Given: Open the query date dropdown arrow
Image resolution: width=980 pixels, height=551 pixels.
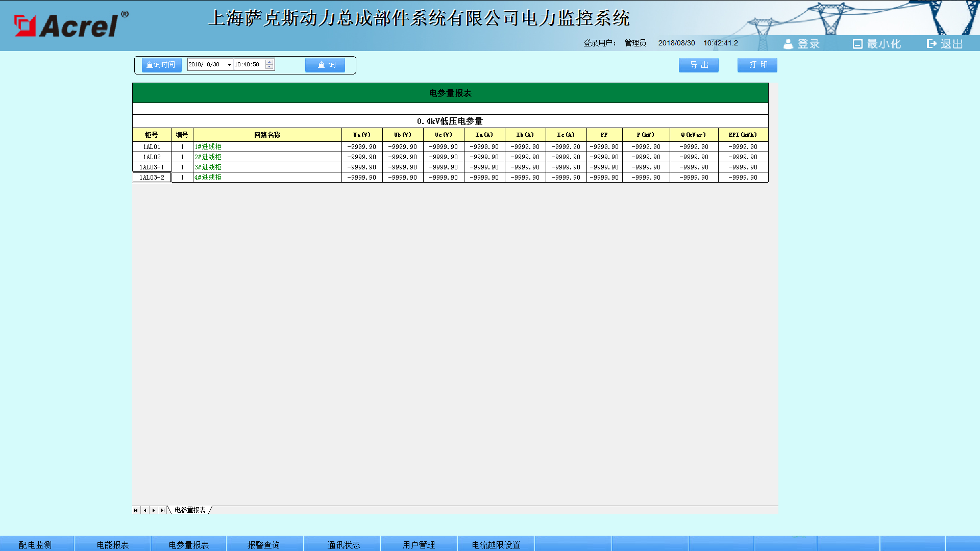Looking at the screenshot, I should [229, 65].
